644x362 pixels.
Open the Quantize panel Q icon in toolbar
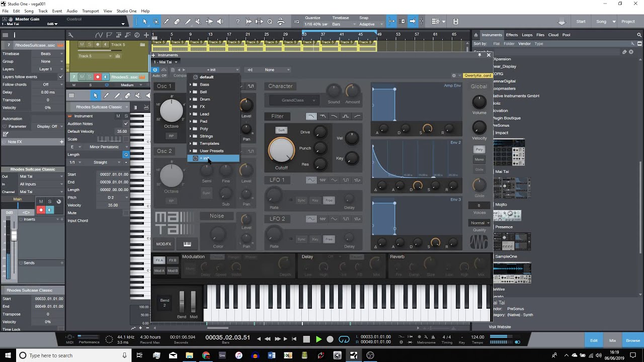[x=270, y=22]
